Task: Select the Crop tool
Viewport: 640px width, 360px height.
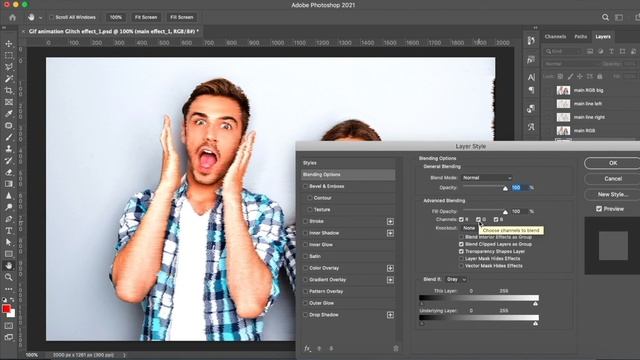Action: click(9, 90)
